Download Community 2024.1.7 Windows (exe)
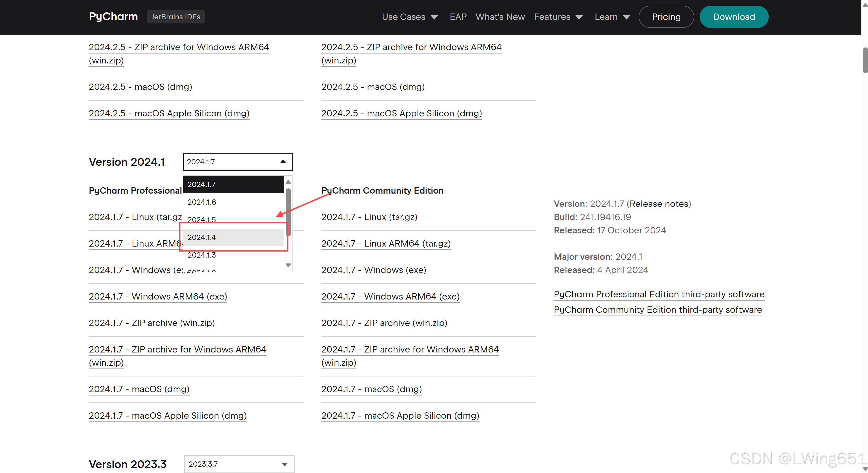 tap(373, 270)
